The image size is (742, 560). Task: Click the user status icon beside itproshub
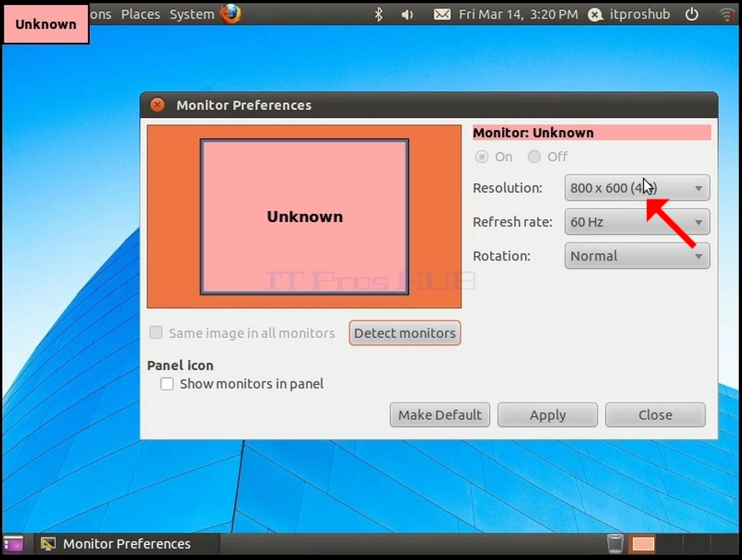[595, 15]
